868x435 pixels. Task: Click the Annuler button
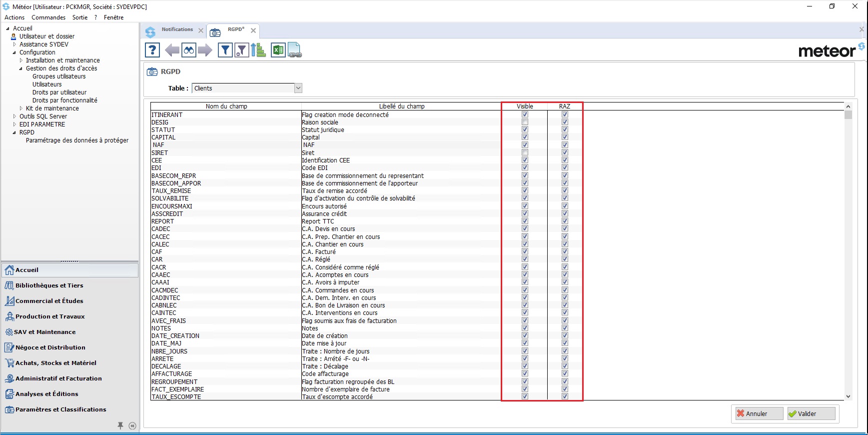(x=759, y=413)
